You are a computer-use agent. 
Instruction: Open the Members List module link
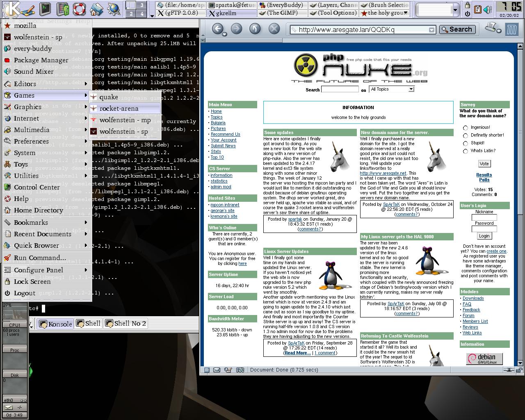coord(475,321)
